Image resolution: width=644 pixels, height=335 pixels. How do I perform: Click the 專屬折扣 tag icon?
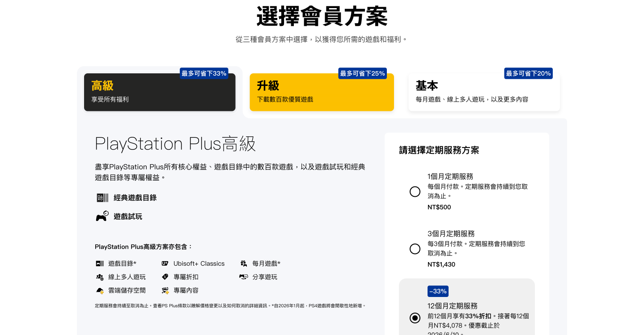[165, 277]
